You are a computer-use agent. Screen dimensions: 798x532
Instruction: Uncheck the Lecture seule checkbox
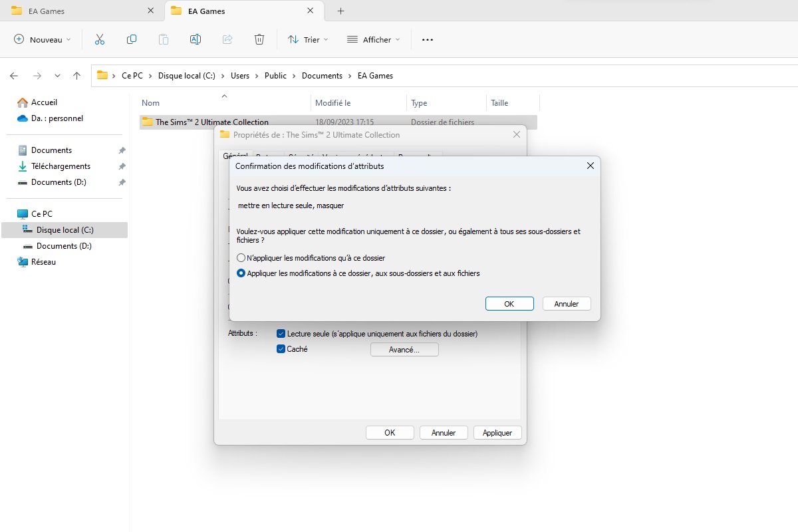tap(281, 334)
